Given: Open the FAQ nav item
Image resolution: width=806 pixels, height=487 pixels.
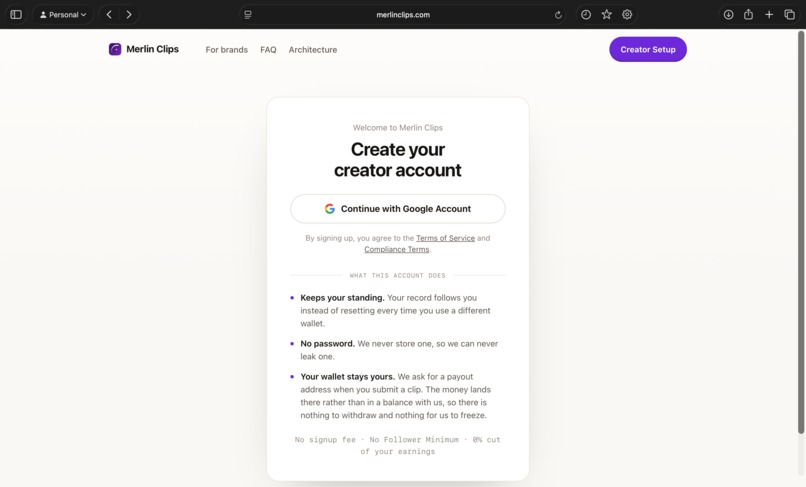Looking at the screenshot, I should [x=268, y=50].
